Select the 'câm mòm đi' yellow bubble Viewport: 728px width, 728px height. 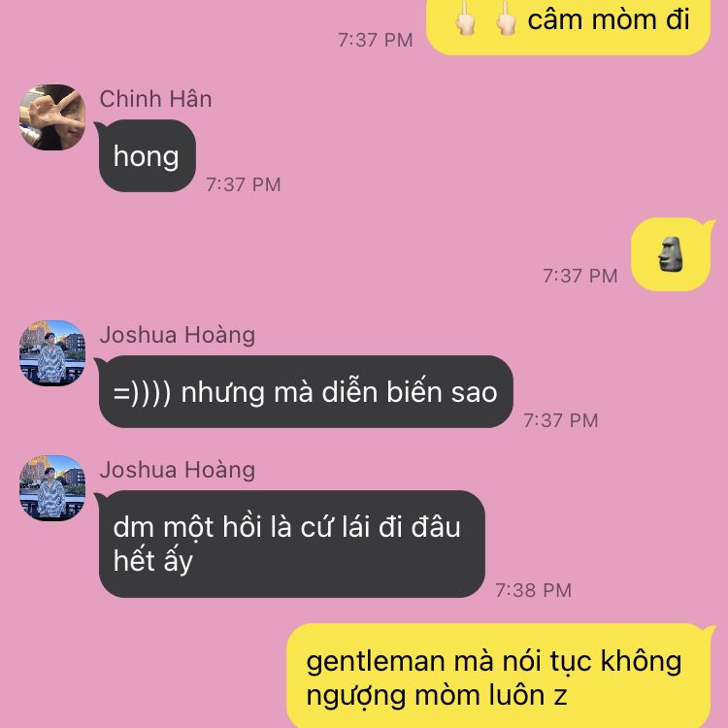568,27
